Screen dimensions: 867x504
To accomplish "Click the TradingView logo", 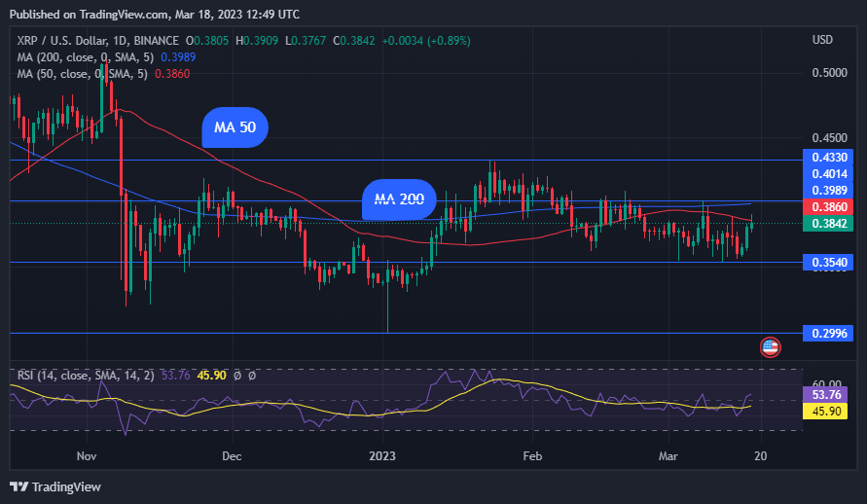I will coord(55,486).
